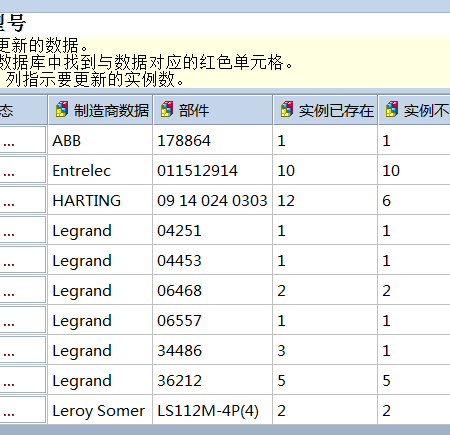
Task: Select part number 06468
Action: coord(212,290)
